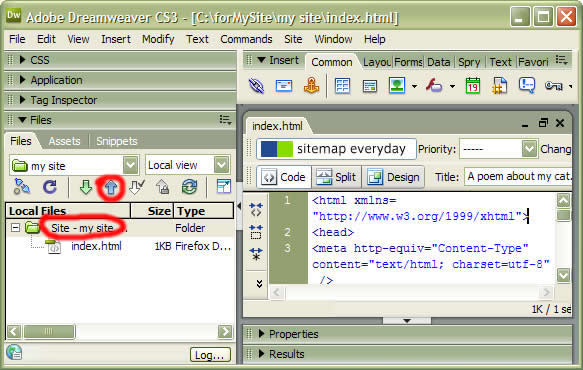Click the Synchronize files icon
Image resolution: width=583 pixels, height=370 pixels.
tap(189, 187)
